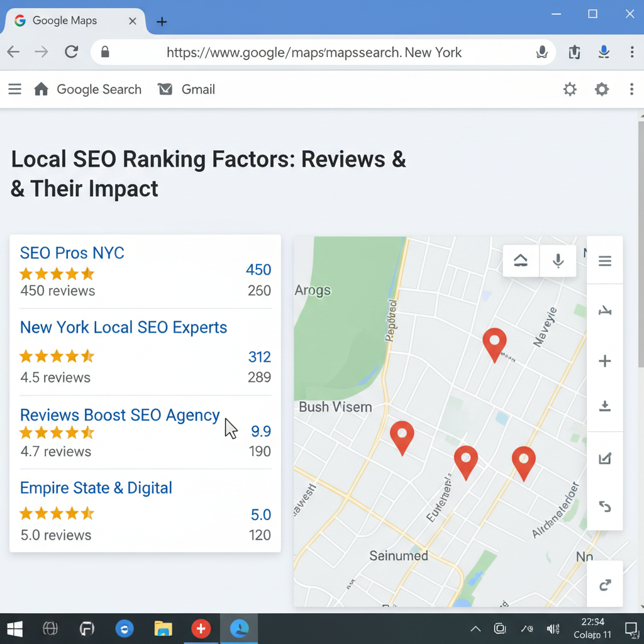Select the rightmost map pin on the yellow road
Image resolution: width=644 pixels, height=644 pixels.
524,464
